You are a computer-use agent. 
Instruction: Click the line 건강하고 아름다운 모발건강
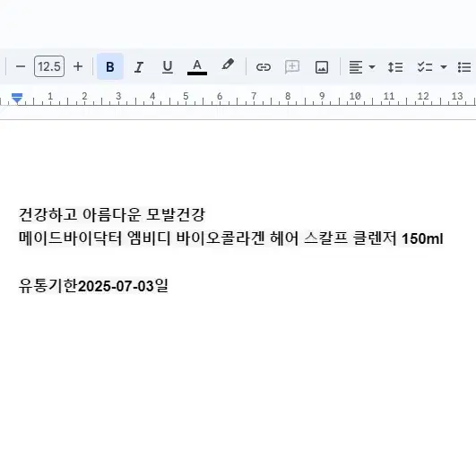pyautogui.click(x=112, y=214)
